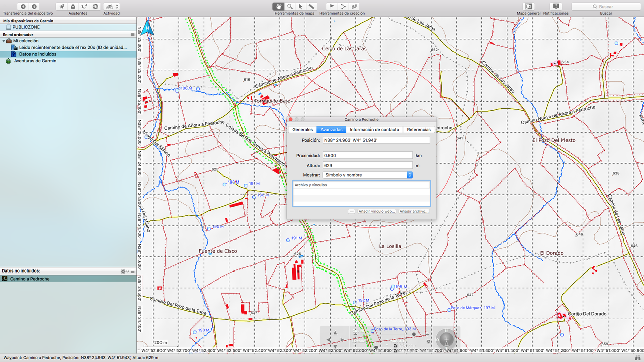Click the Proximidad value field
Image resolution: width=644 pixels, height=362 pixels.
tap(368, 155)
